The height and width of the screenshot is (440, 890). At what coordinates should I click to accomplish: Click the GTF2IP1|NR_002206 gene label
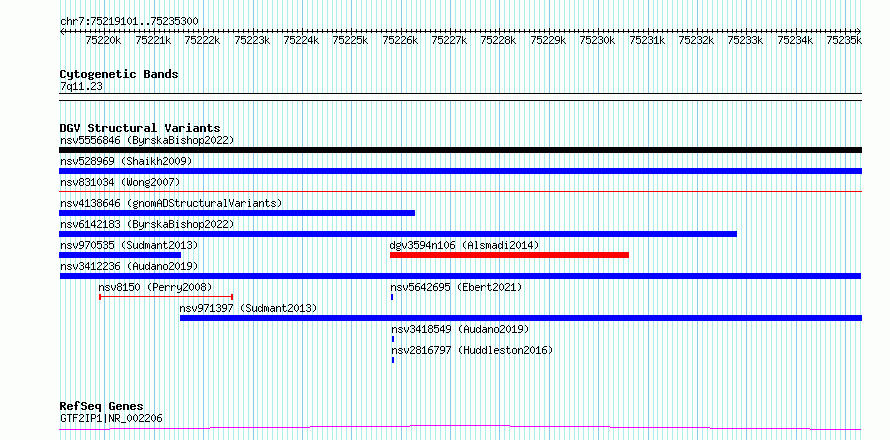tap(111, 418)
